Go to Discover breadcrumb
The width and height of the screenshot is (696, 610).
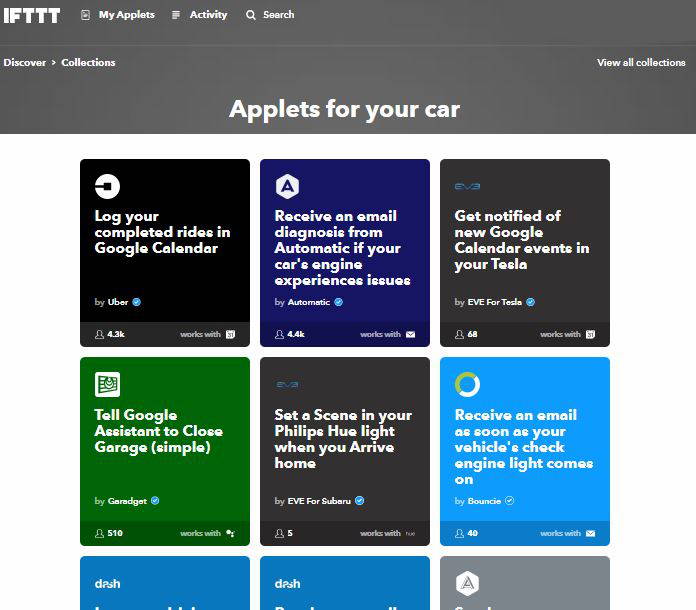24,63
